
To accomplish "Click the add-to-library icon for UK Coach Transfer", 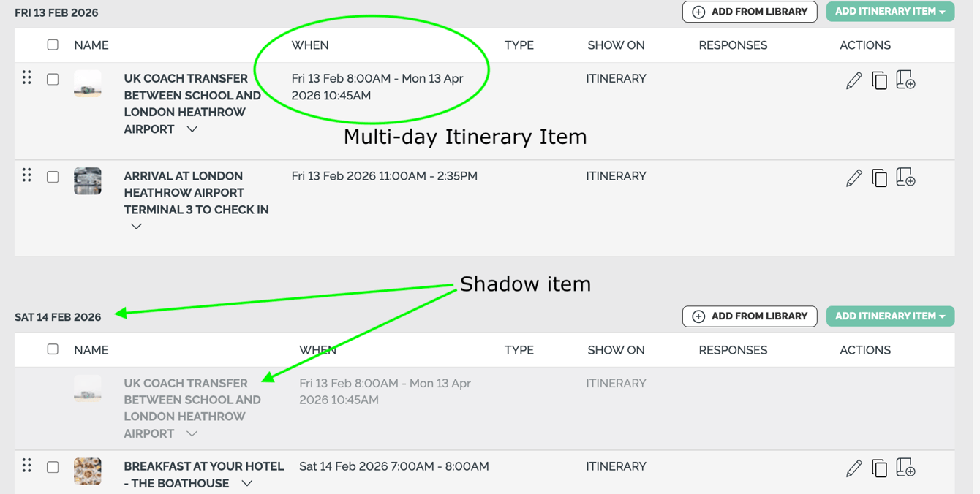I will [906, 79].
